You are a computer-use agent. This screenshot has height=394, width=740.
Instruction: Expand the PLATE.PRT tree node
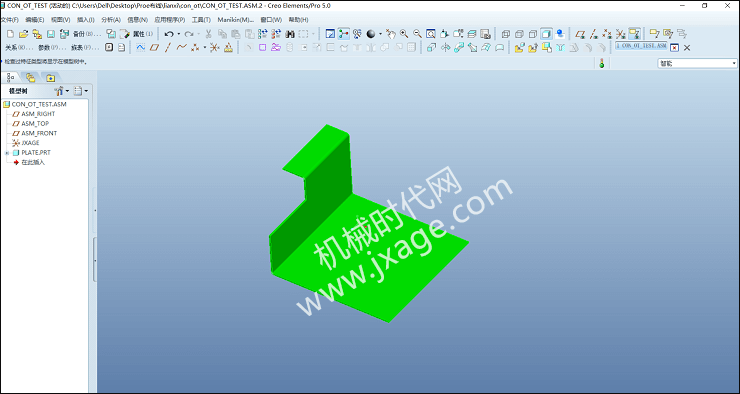pos(7,153)
